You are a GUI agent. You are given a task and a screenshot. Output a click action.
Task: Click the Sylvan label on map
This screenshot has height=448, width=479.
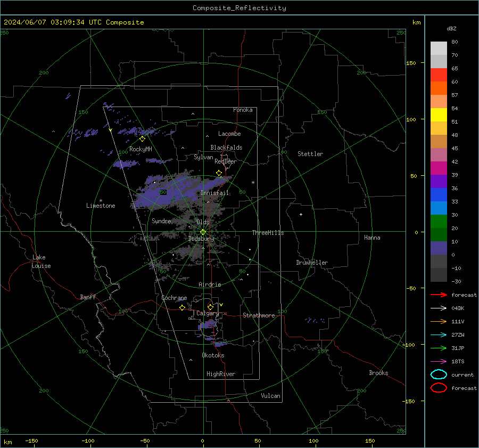[203, 157]
